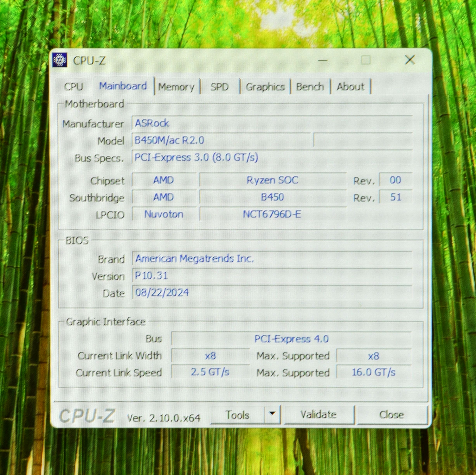Click the Chipset vendor AMD value
Screen dimensions: 476x475
click(164, 180)
